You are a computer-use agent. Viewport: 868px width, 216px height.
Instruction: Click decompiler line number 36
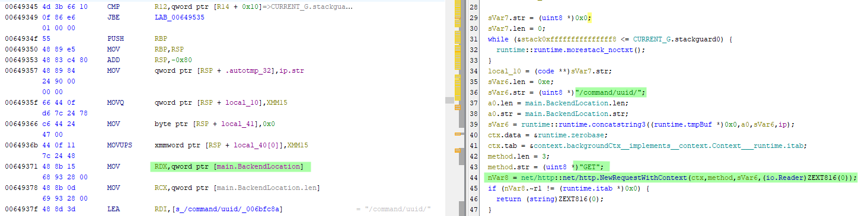[x=474, y=92]
